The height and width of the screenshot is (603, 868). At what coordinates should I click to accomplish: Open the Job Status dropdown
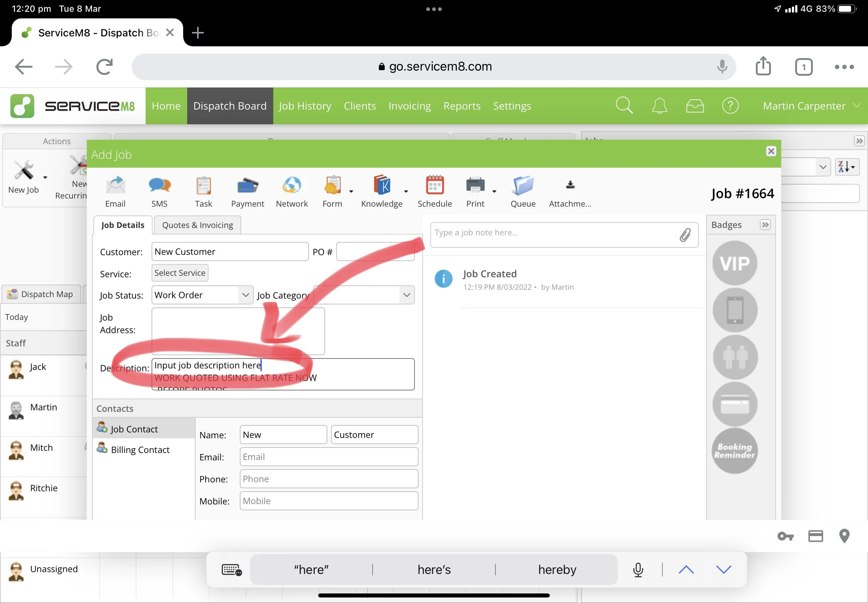point(203,295)
